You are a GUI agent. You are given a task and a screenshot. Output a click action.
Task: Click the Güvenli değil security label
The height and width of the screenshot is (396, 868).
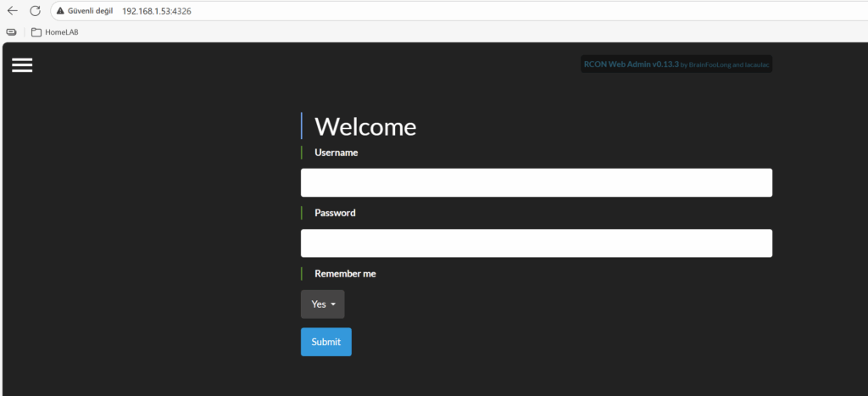(90, 11)
